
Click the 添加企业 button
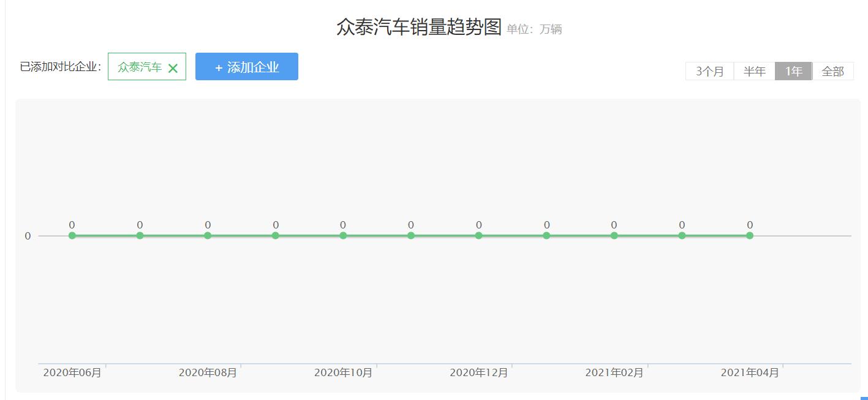[247, 67]
